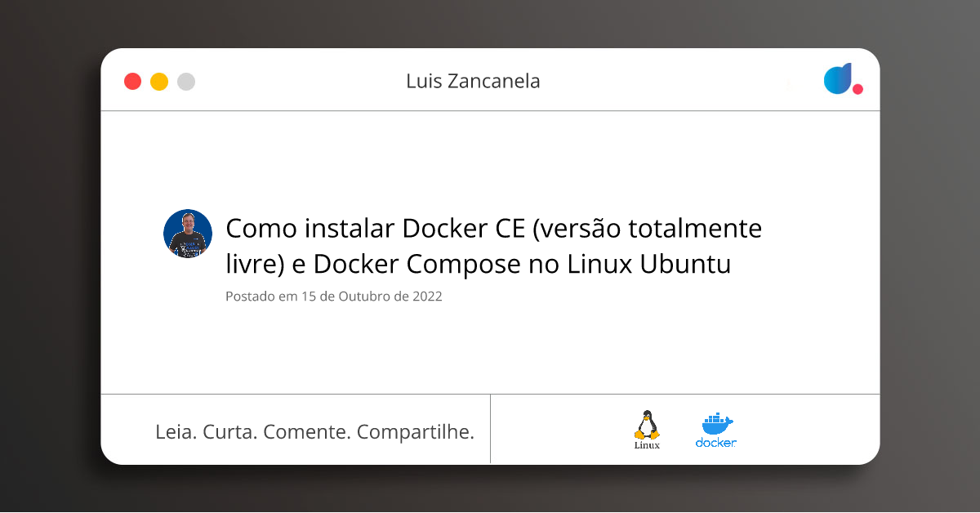The width and height of the screenshot is (980, 513).
Task: Click the word "Compartilhe." in the footer
Action: (x=416, y=431)
